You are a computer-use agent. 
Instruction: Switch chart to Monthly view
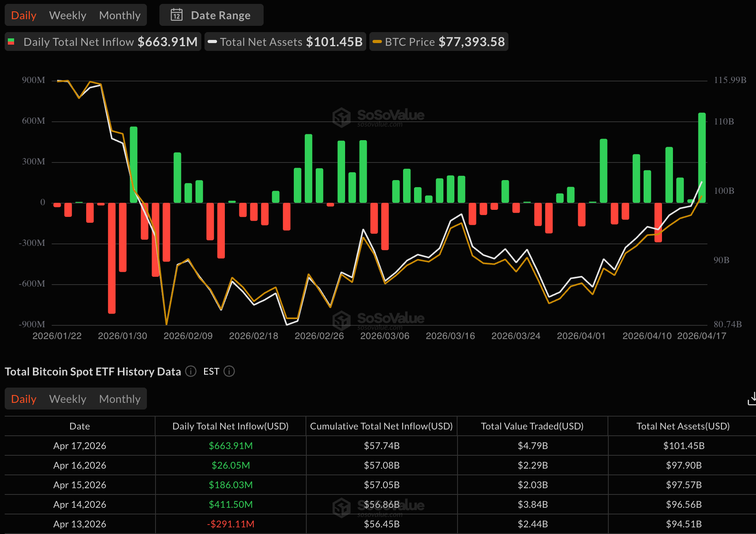(119, 15)
